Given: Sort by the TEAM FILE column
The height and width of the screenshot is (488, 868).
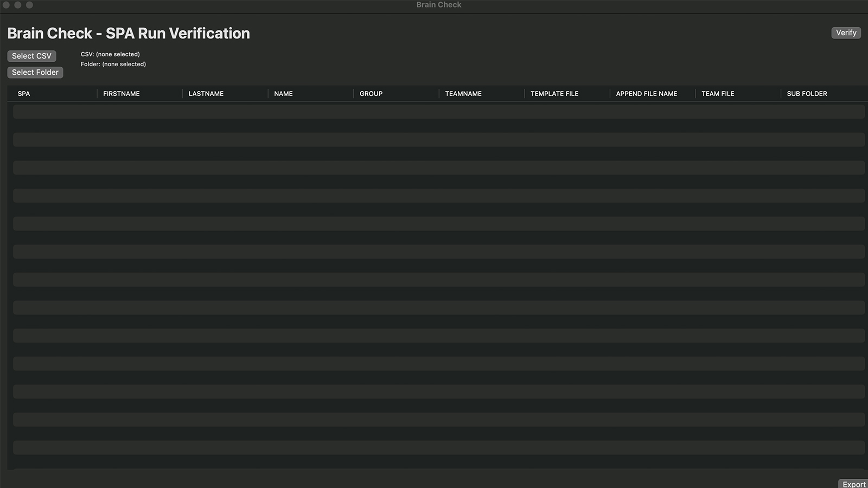Looking at the screenshot, I should coord(718,94).
